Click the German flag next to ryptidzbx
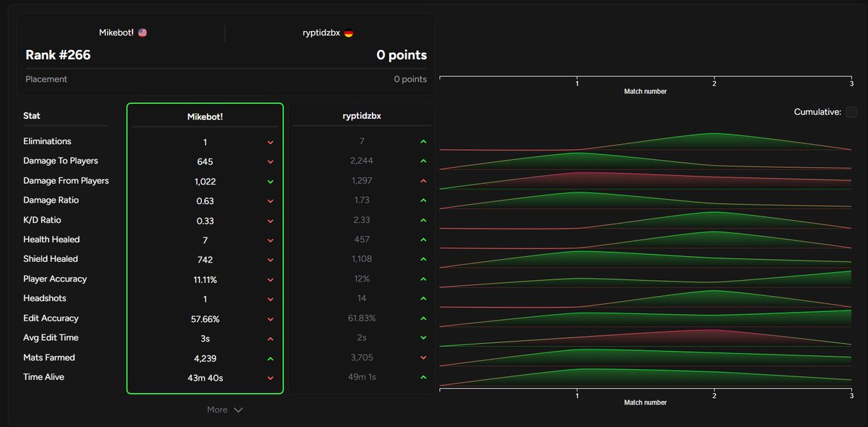Viewport: 868px width, 427px height. coord(349,33)
